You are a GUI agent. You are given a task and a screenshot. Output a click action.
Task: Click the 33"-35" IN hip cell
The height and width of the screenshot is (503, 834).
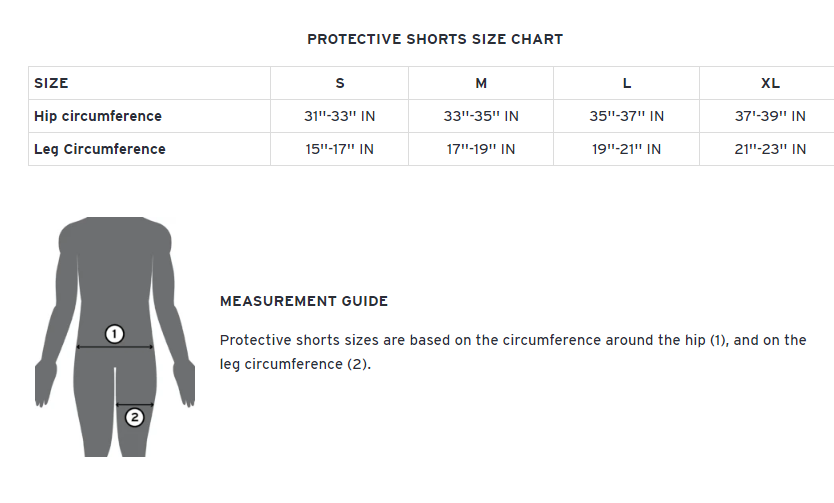481,116
